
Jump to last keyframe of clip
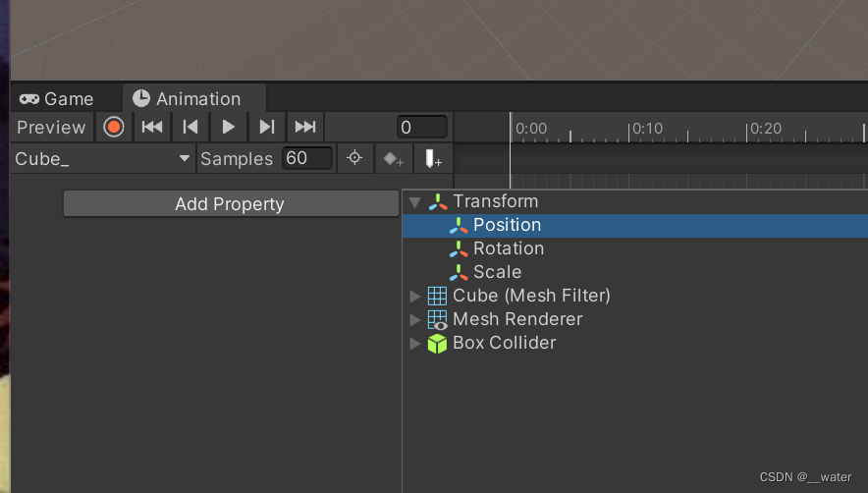tap(305, 128)
